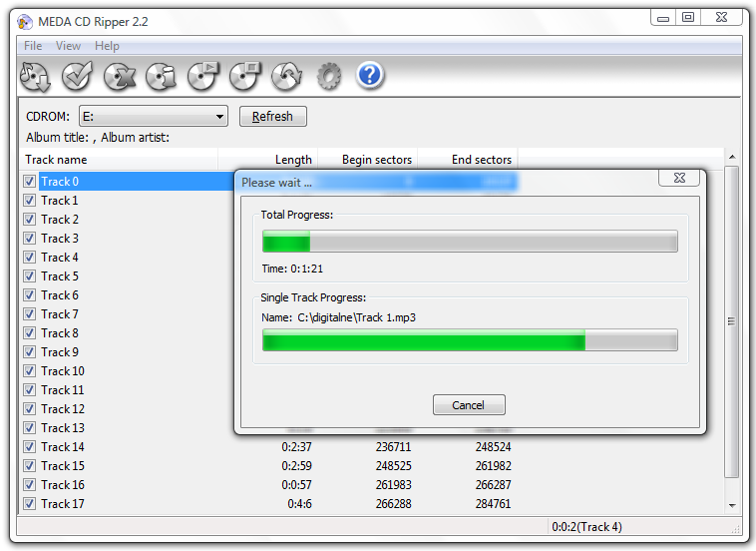This screenshot has width=756, height=551.
Task: Click the stop playback disc icon
Action: tap(245, 76)
